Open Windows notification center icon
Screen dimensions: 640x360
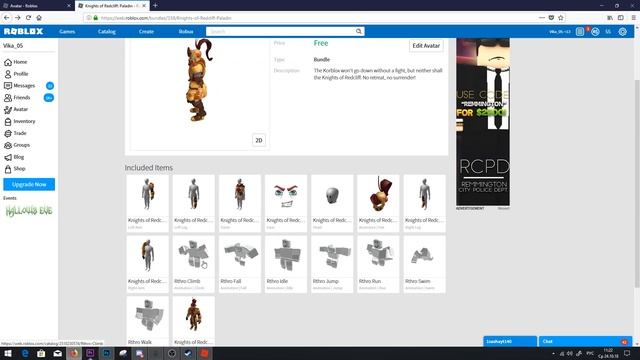[x=627, y=353]
